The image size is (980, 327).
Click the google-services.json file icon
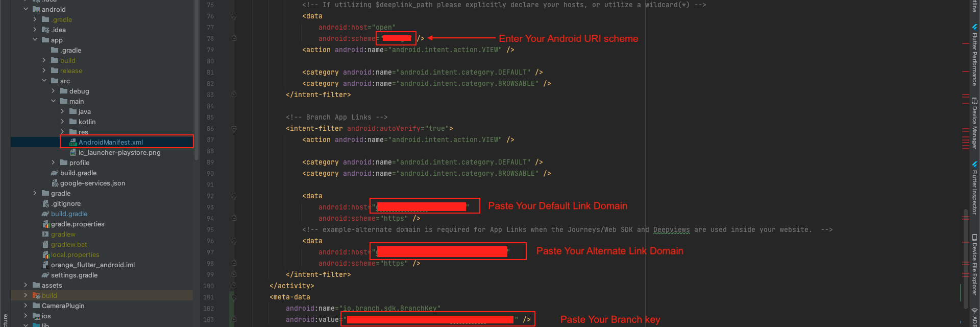point(55,183)
